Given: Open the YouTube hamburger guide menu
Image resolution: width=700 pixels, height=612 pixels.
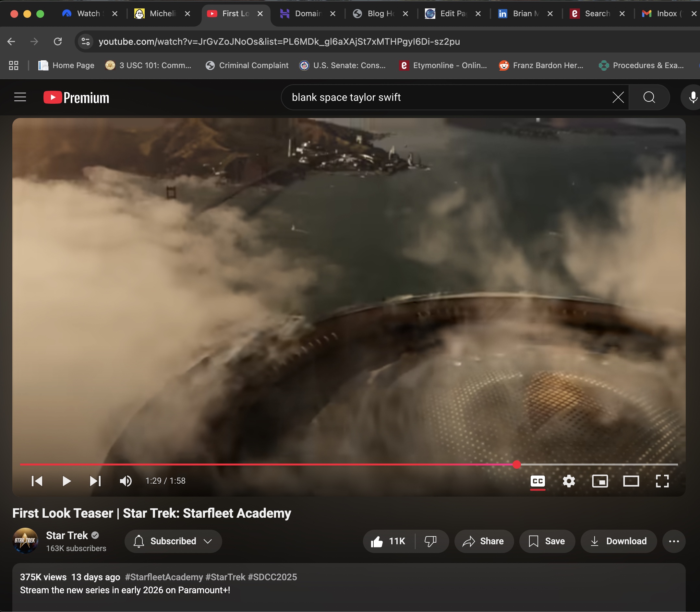Looking at the screenshot, I should [20, 97].
